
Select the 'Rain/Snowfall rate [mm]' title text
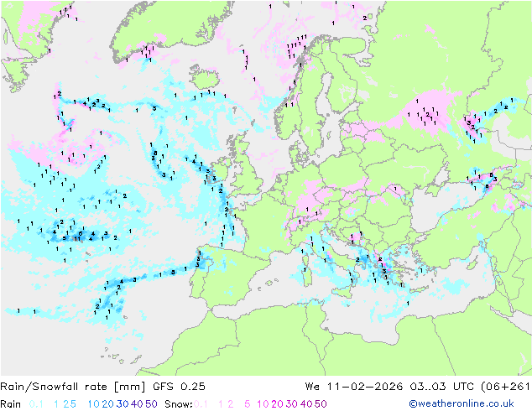(x=73, y=387)
